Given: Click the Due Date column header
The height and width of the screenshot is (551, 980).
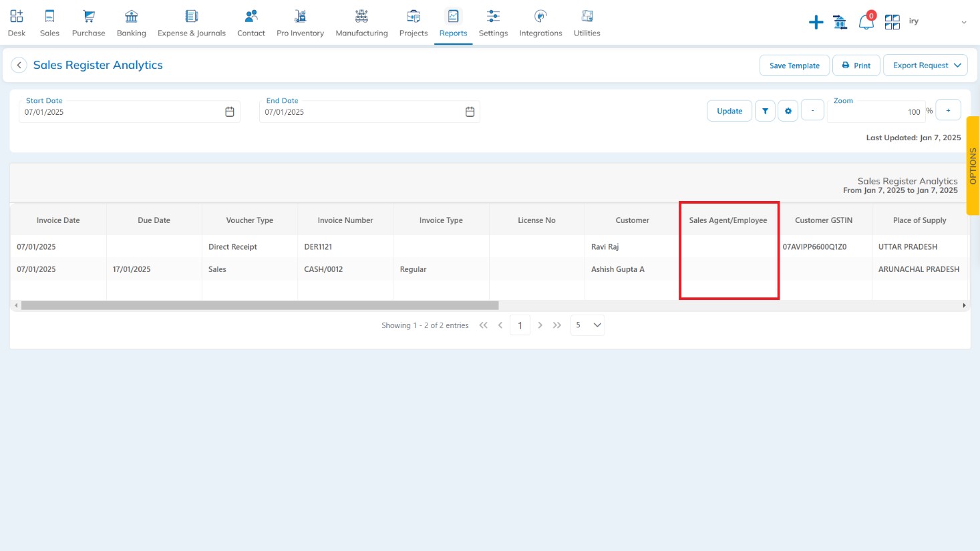Looking at the screenshot, I should (154, 220).
